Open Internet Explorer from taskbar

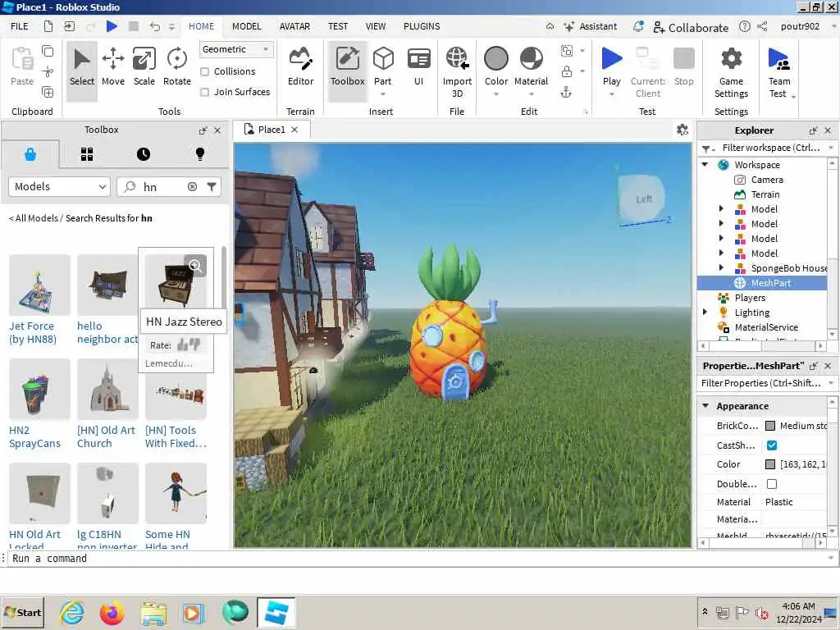(x=72, y=612)
